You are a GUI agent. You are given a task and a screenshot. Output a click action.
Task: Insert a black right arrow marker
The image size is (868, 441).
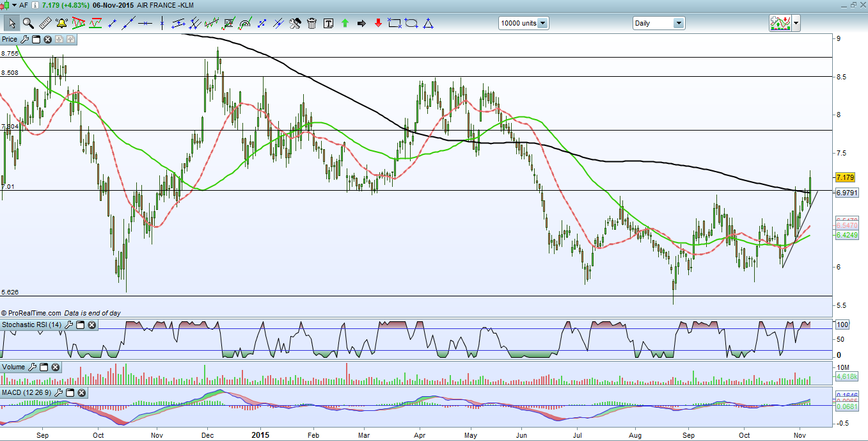(361, 24)
